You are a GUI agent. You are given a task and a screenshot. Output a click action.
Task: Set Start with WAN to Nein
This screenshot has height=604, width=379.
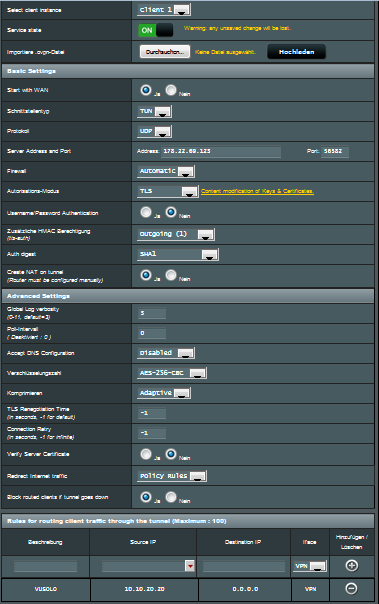click(171, 90)
